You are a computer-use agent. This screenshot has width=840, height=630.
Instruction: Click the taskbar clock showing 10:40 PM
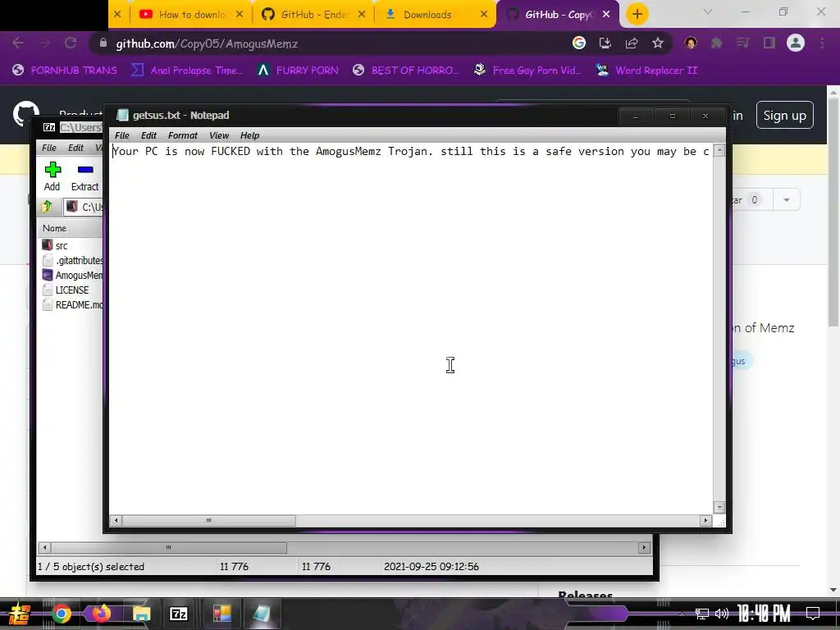[x=764, y=614]
